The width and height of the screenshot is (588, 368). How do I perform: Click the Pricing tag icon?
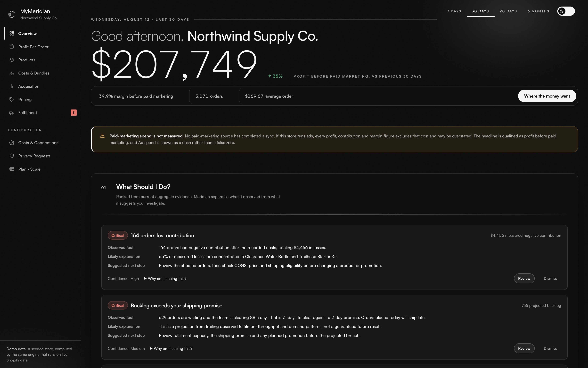tap(12, 99)
